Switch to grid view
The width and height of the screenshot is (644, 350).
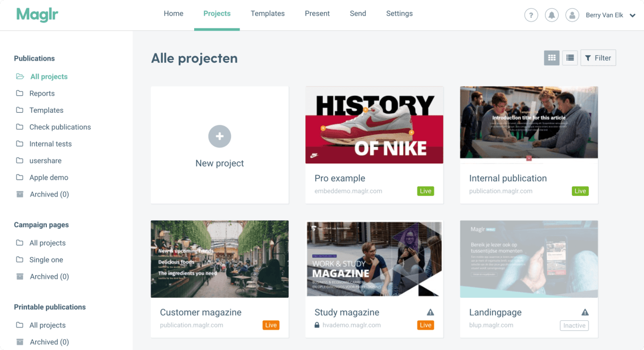552,58
